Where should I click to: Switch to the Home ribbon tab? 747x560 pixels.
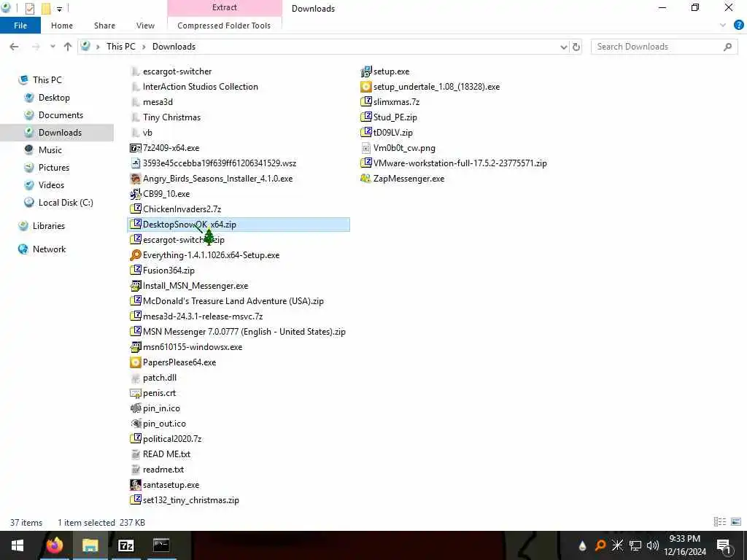pyautogui.click(x=62, y=26)
